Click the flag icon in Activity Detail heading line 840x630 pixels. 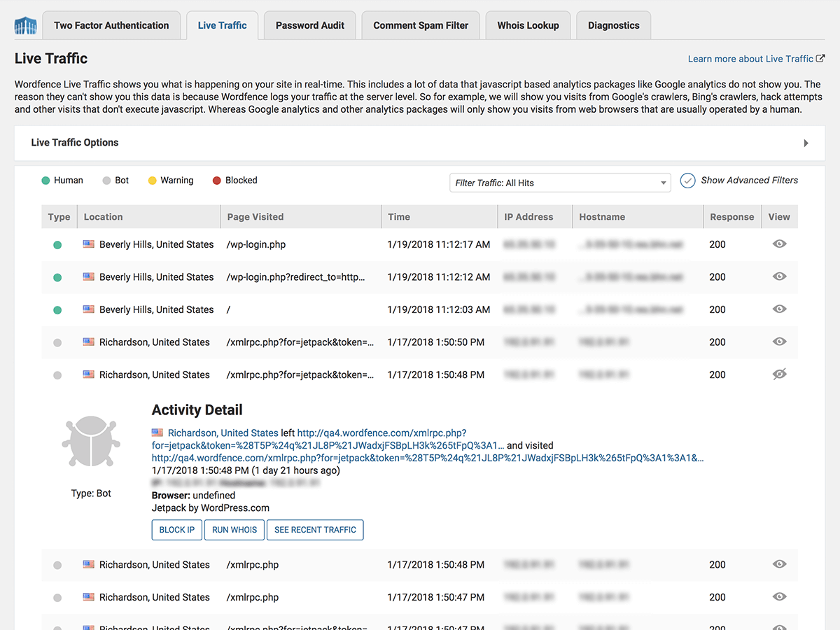point(157,433)
